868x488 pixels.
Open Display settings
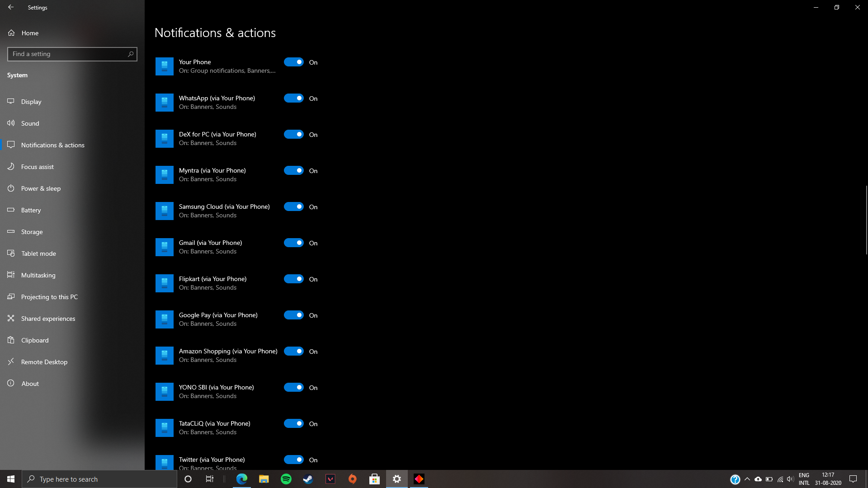tap(72, 102)
